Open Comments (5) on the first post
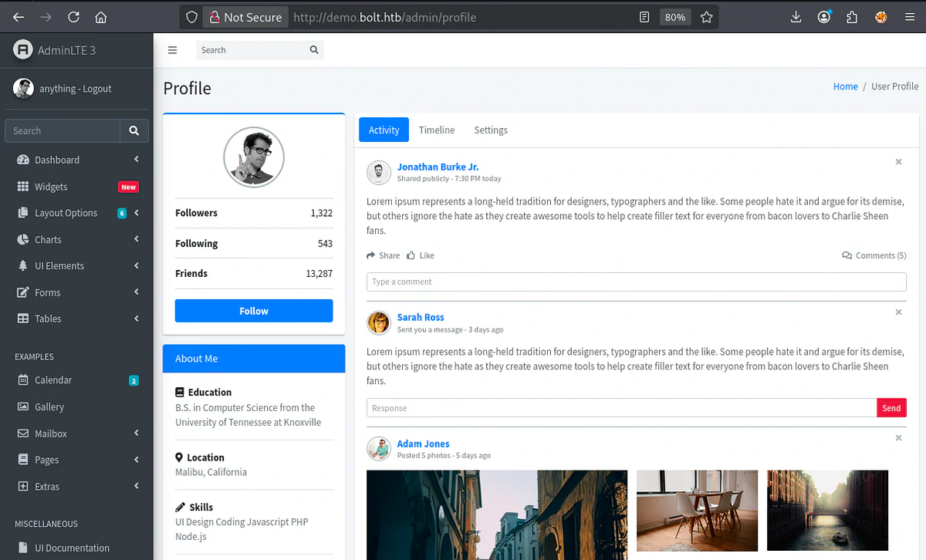Viewport: 926px width, 560px height. click(x=874, y=255)
